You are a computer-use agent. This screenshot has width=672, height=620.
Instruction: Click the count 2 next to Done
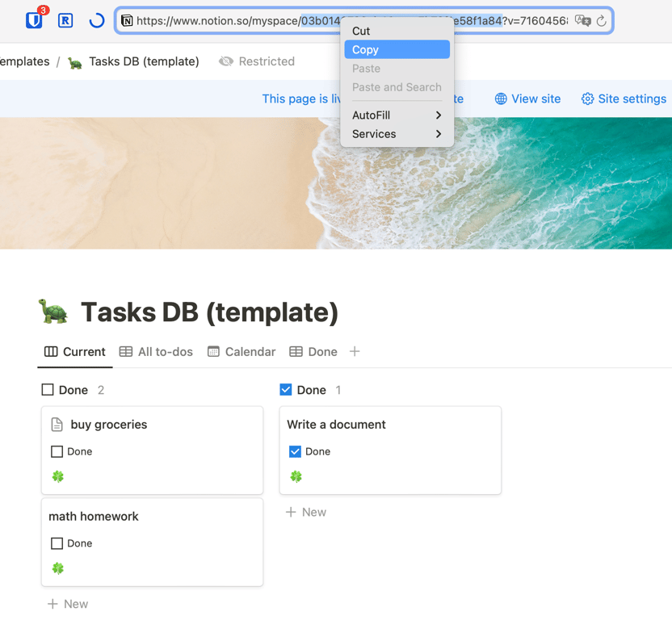101,390
